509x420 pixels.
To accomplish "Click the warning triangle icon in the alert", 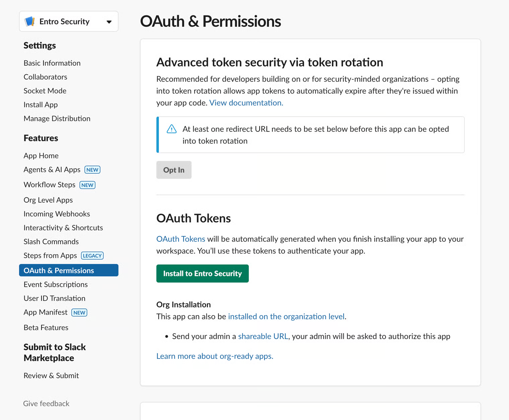I will (171, 129).
